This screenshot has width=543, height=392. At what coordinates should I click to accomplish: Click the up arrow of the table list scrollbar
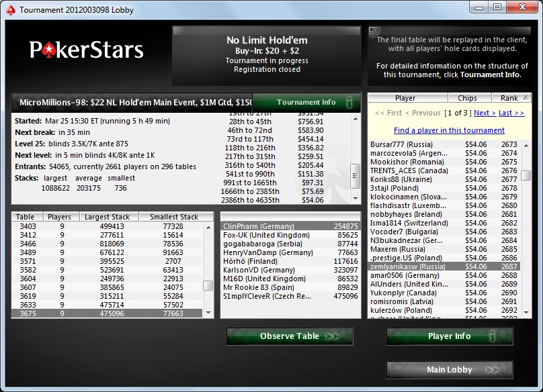click(x=208, y=228)
